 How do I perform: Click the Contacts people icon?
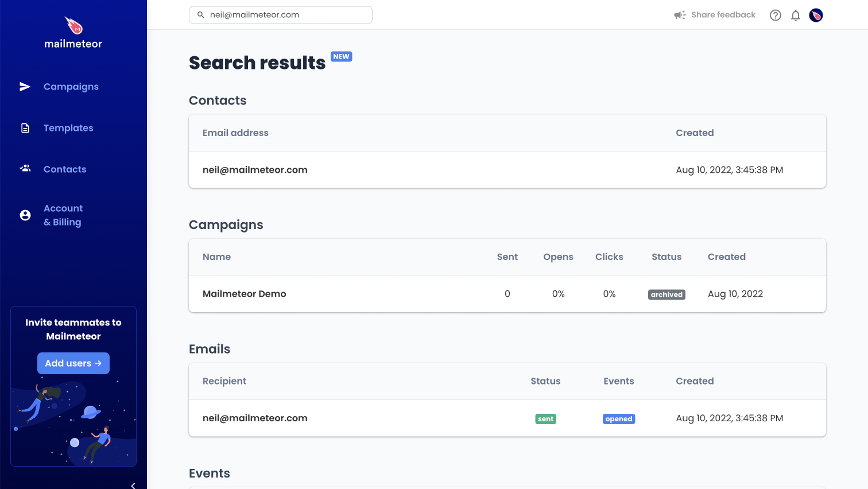coord(25,169)
